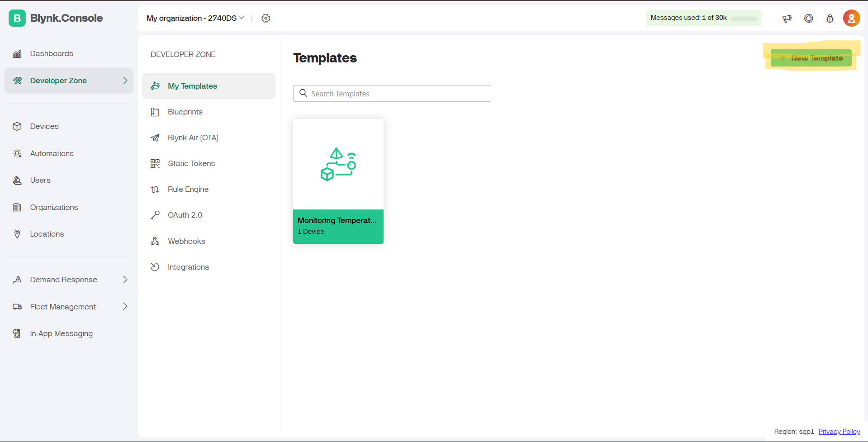Viewport: 868px width, 442px height.
Task: Collapse the Developer Zone chevron
Action: tap(125, 81)
